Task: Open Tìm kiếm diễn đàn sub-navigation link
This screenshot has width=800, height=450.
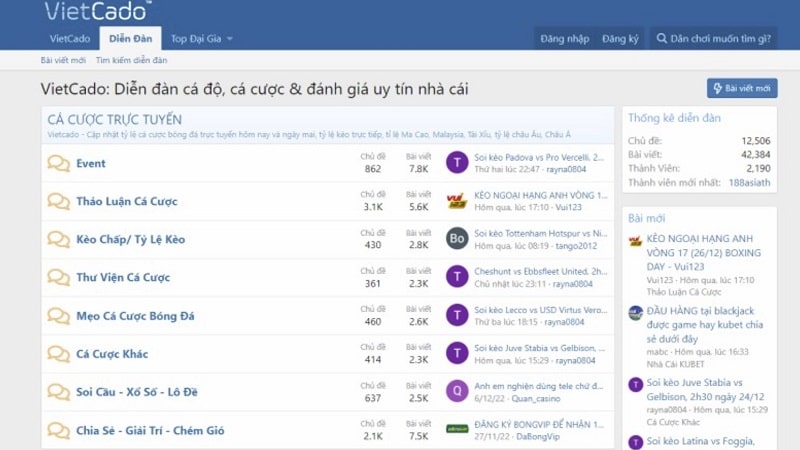Action: pos(131,60)
